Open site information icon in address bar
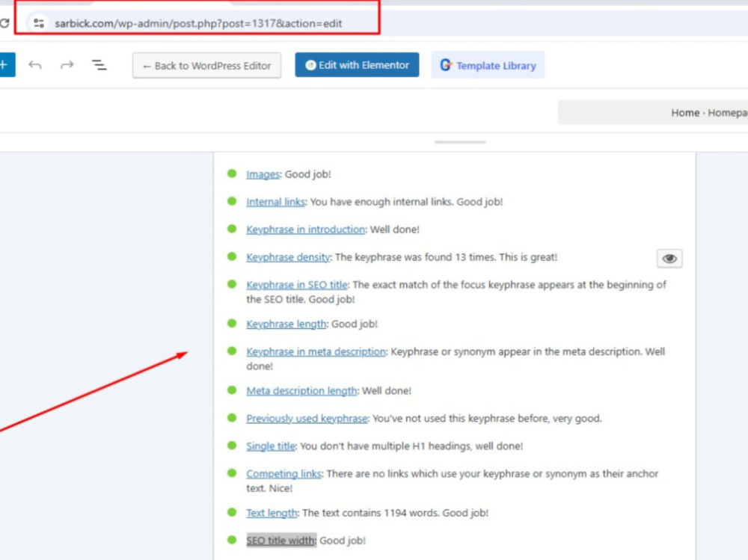 coord(39,23)
